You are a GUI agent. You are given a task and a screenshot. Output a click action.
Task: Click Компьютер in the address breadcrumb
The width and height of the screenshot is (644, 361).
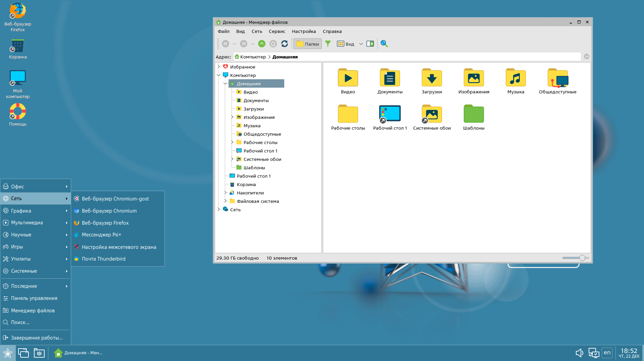253,57
